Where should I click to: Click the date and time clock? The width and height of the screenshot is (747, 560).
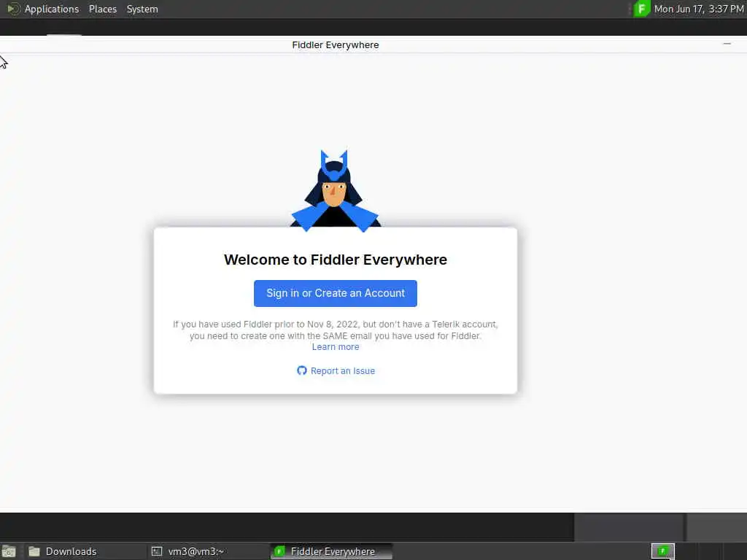(698, 9)
